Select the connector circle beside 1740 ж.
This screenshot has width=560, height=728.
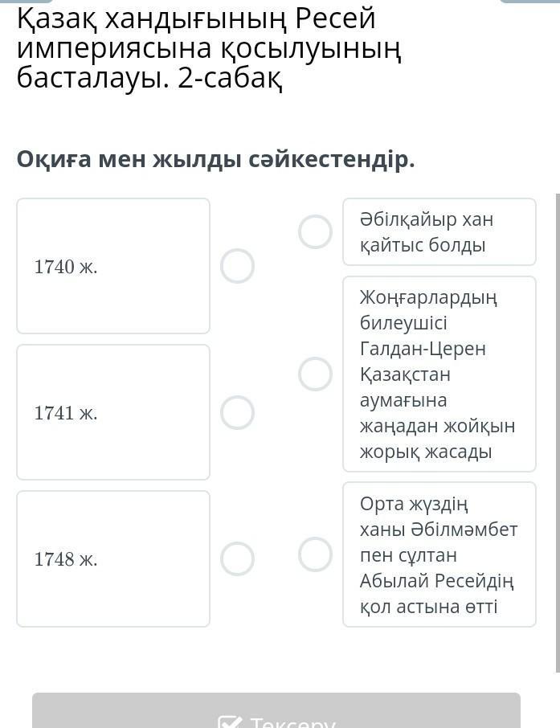[238, 266]
